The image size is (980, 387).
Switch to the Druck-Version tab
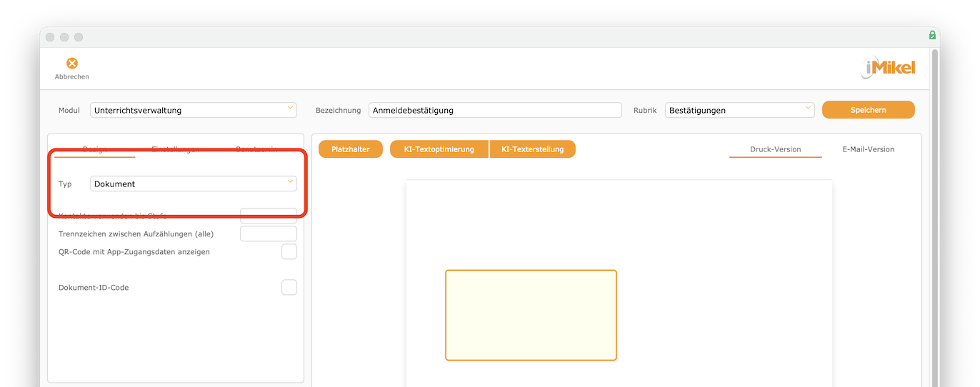coord(775,149)
